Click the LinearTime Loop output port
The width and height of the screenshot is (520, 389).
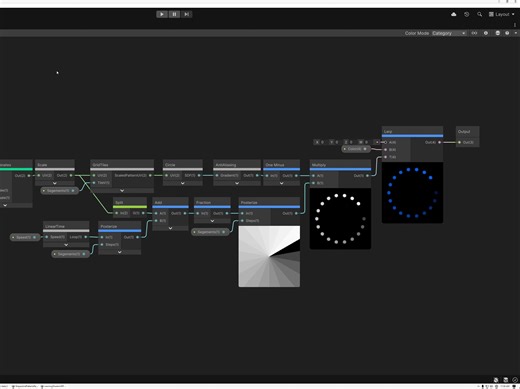(x=86, y=237)
